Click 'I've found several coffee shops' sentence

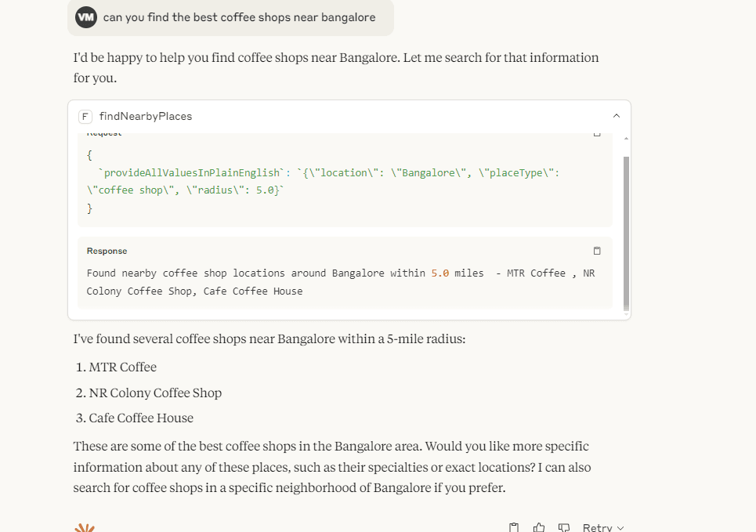tap(269, 338)
